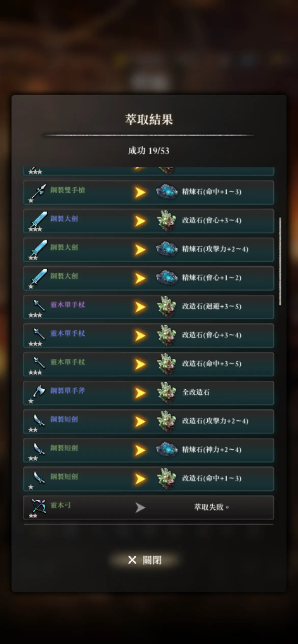Screen dimensions: 298x644
Task: Click the 萃取失敗 result text
Action: tap(211, 507)
